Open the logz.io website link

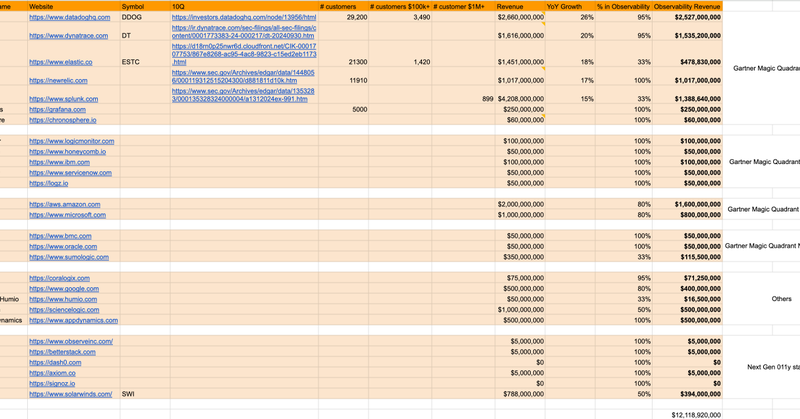click(48, 183)
